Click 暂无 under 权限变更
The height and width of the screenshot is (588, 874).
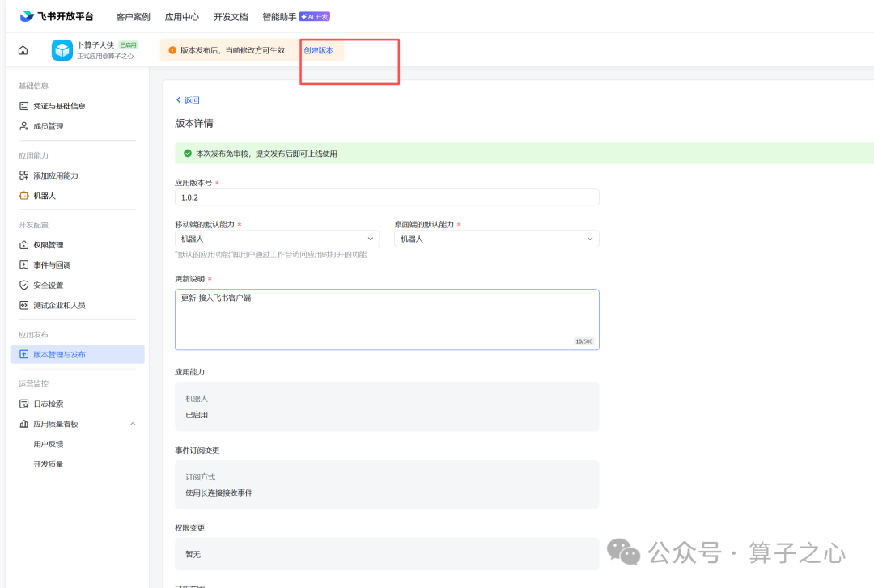click(193, 554)
